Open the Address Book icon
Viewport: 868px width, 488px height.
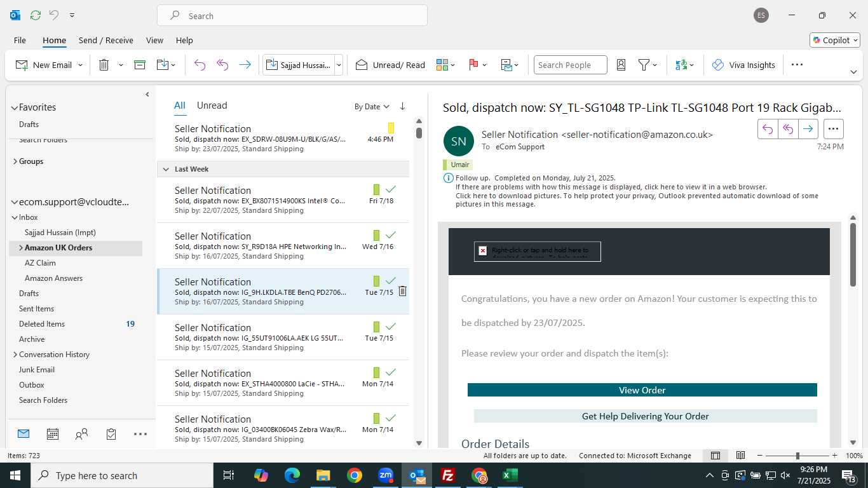coord(621,65)
